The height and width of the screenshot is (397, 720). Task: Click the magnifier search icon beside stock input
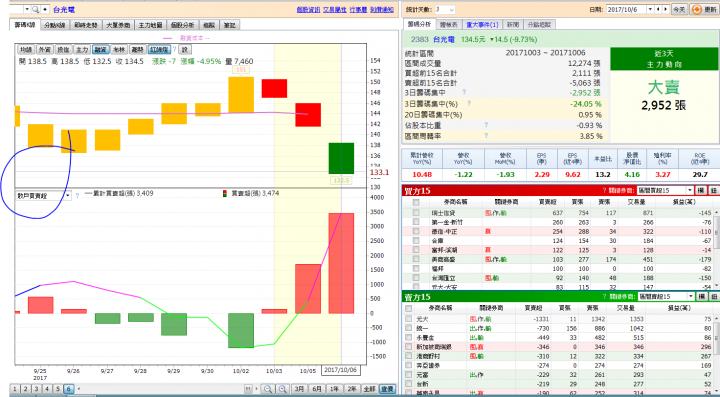35,9
